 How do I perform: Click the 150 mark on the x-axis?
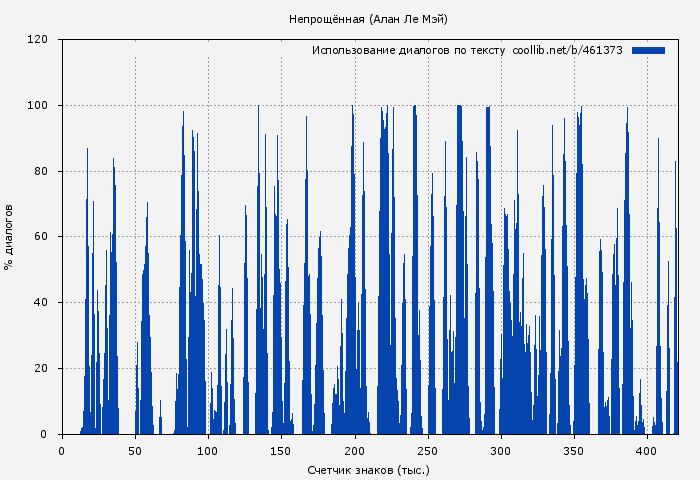click(x=281, y=450)
